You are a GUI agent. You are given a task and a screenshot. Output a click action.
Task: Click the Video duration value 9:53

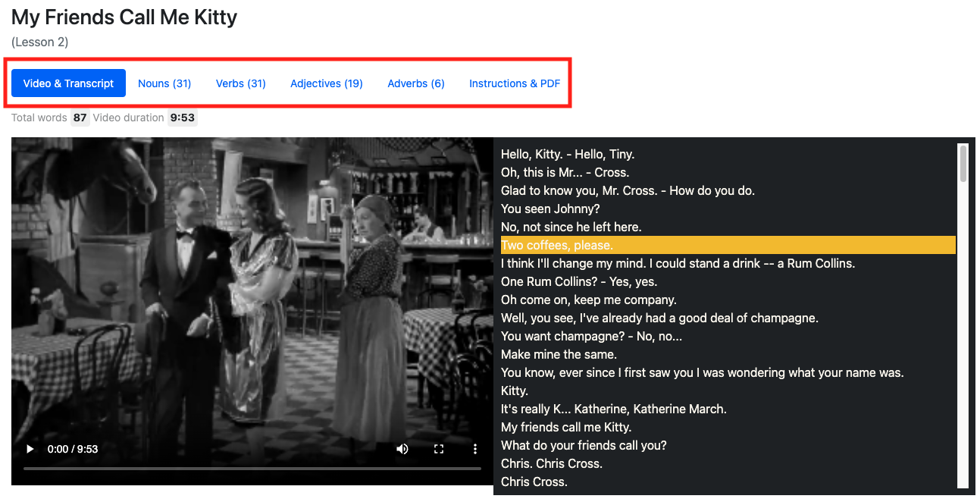click(x=182, y=118)
